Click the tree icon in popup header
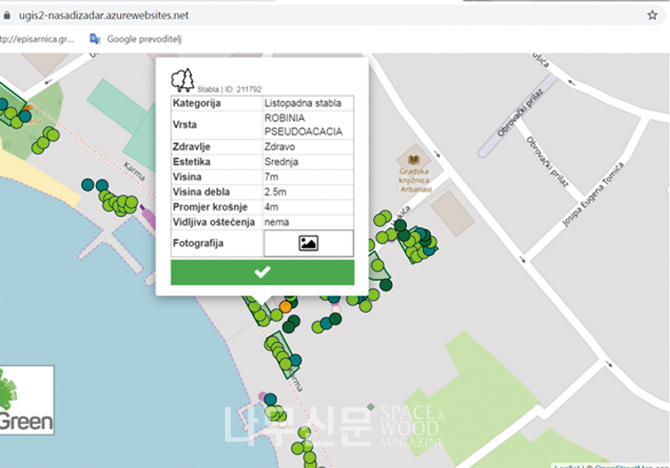Image resolution: width=670 pixels, height=468 pixels. (x=182, y=81)
